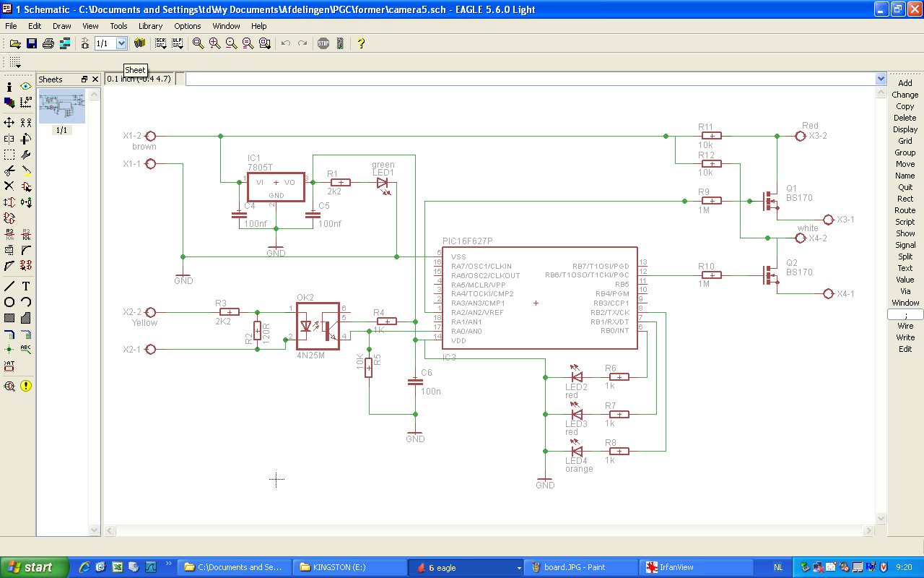Save the schematic with the floppy disk icon
Screen dimensions: 924x578
click(x=31, y=43)
